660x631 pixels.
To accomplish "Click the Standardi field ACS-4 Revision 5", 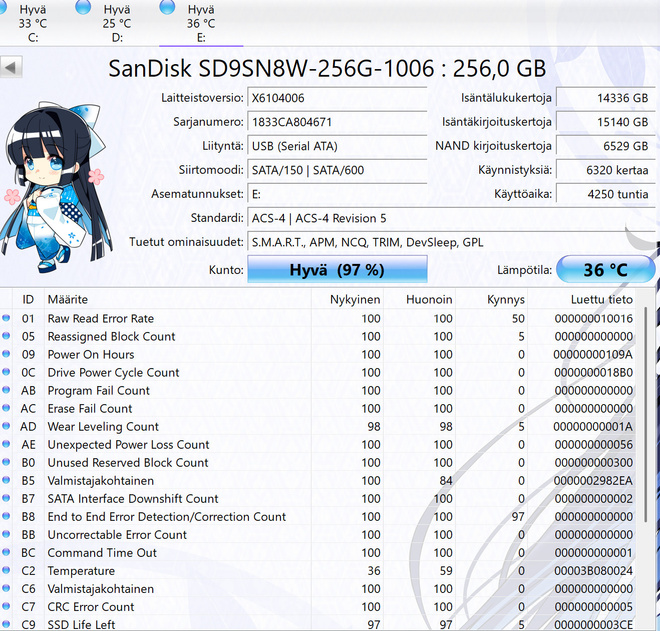I will coord(451,218).
